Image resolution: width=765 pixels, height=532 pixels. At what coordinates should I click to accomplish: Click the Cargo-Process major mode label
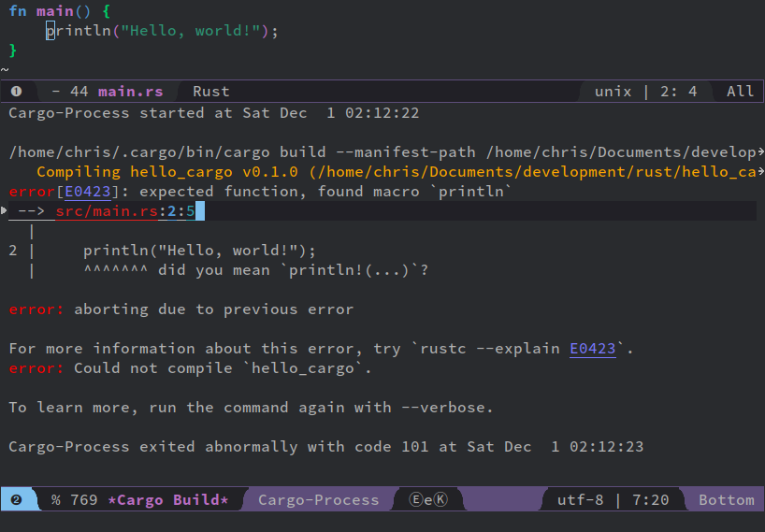(x=319, y=500)
